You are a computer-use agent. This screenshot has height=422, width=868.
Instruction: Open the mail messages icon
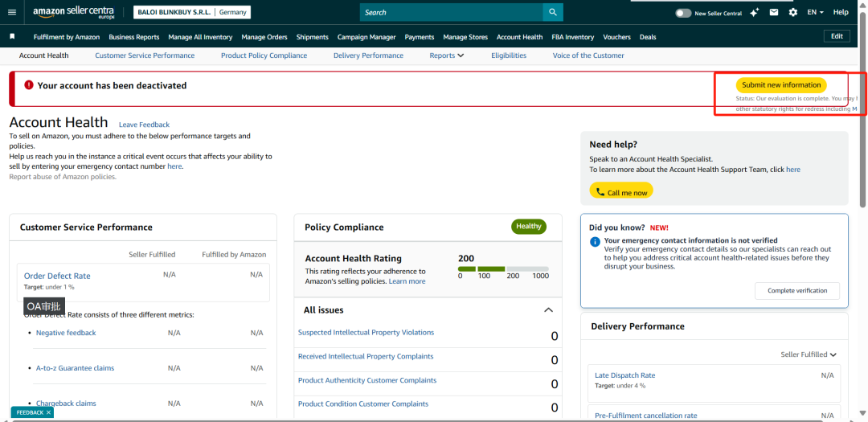[x=774, y=12]
